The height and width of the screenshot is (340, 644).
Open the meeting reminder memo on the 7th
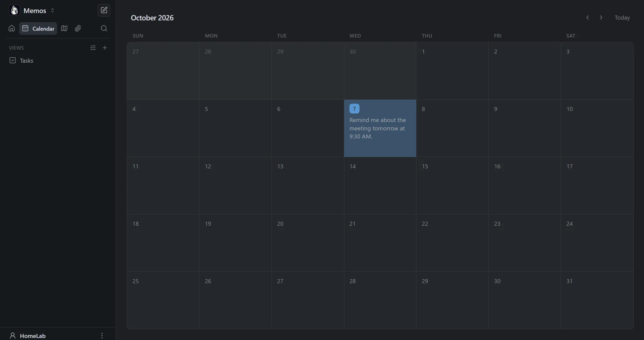(x=378, y=128)
